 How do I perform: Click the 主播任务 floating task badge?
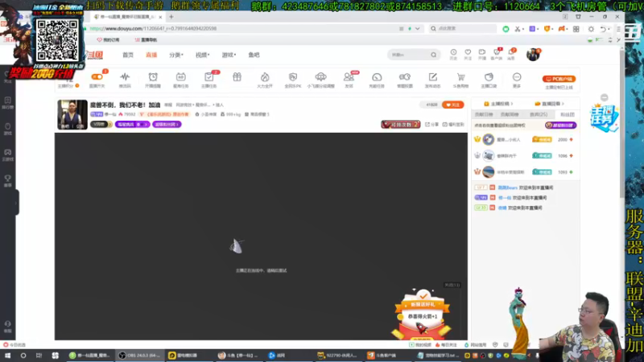(605, 117)
